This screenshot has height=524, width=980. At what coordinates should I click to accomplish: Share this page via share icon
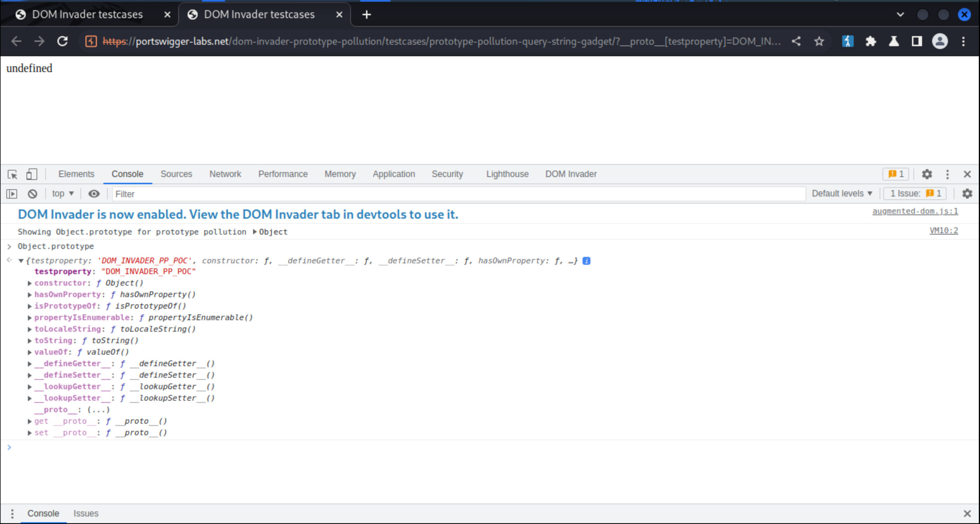[796, 41]
